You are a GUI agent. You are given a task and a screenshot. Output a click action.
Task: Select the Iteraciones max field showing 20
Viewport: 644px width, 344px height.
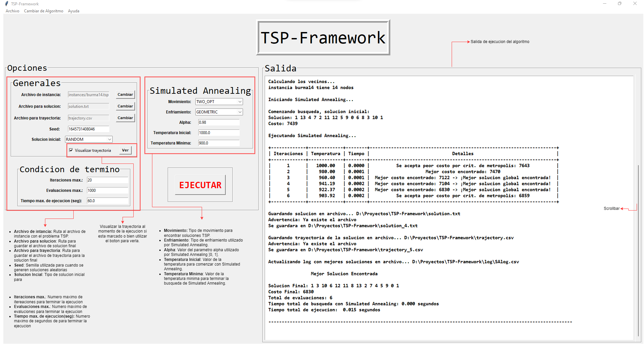tap(107, 180)
